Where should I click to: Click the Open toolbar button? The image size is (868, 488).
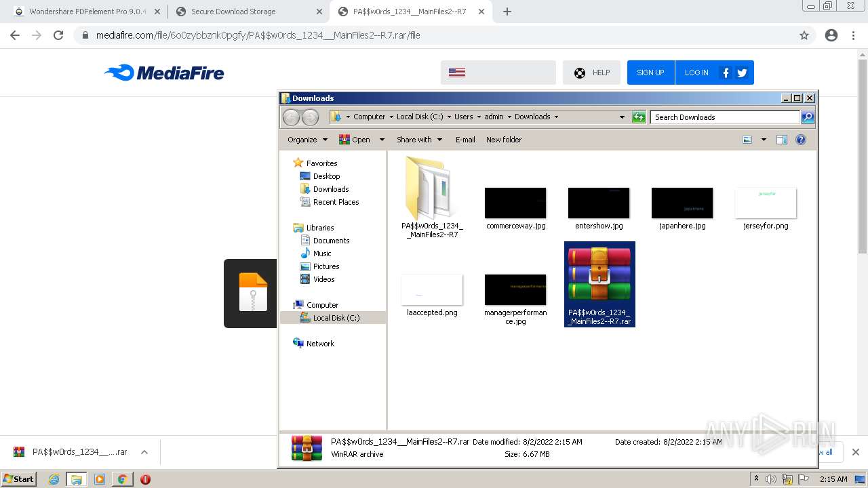coord(355,140)
